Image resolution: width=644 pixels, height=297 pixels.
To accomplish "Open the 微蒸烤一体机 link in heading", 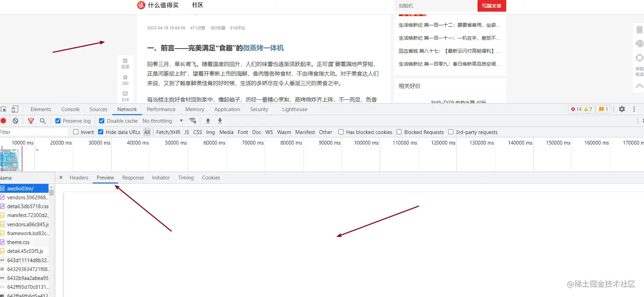I will (263, 48).
